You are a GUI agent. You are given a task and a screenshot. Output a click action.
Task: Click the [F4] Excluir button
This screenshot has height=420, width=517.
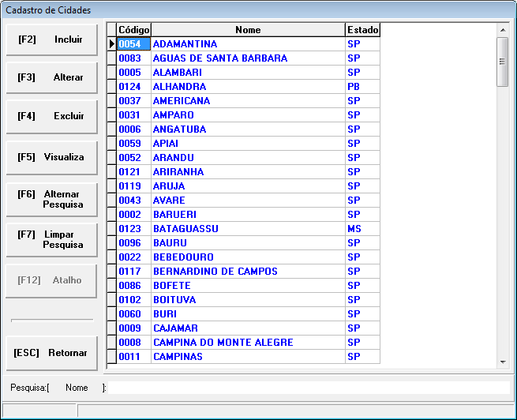51,116
